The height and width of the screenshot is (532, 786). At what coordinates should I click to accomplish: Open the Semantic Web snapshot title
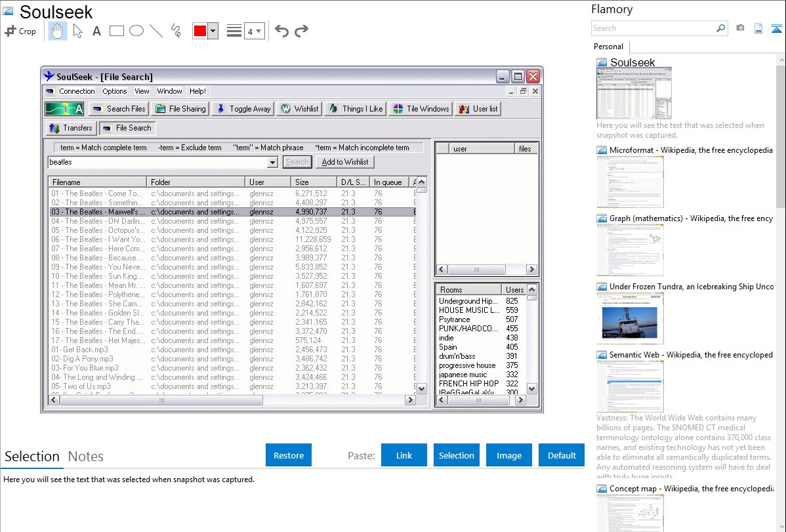[x=691, y=354]
